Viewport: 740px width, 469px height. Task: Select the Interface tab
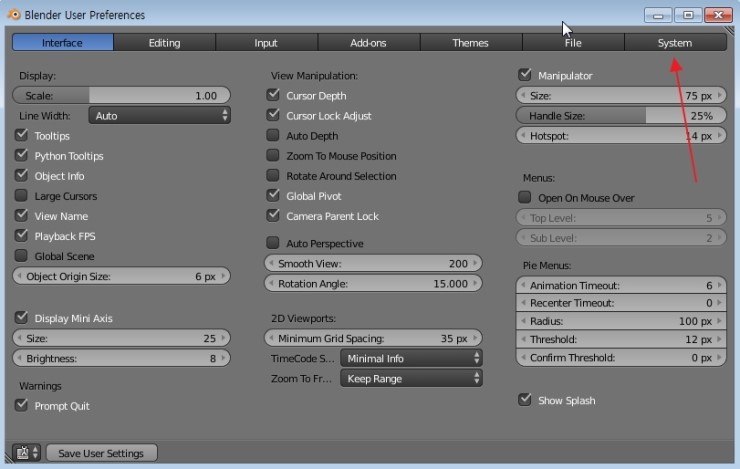pos(62,42)
